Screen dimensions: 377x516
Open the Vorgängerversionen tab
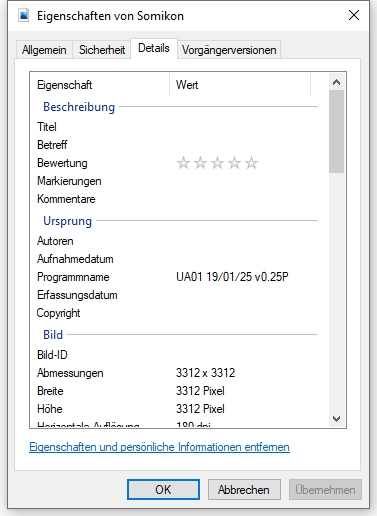click(x=229, y=50)
